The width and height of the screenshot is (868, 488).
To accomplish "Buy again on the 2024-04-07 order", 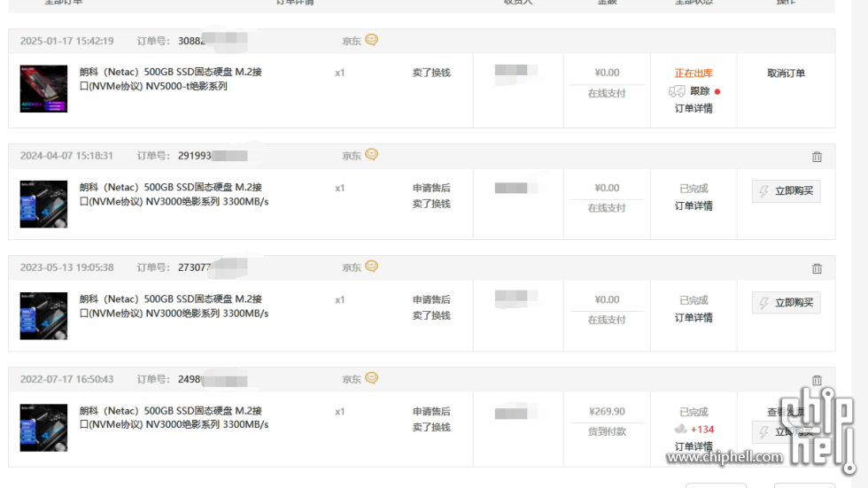I will tap(787, 191).
